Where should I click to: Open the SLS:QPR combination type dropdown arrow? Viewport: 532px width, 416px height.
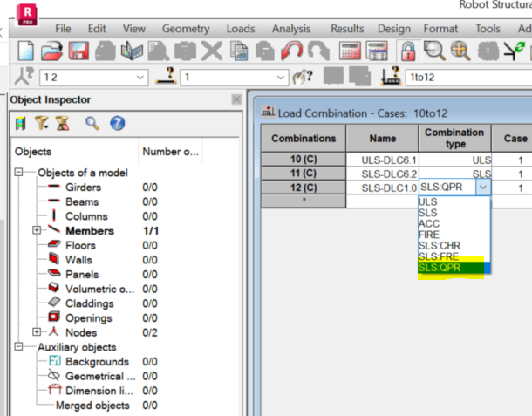pos(483,188)
